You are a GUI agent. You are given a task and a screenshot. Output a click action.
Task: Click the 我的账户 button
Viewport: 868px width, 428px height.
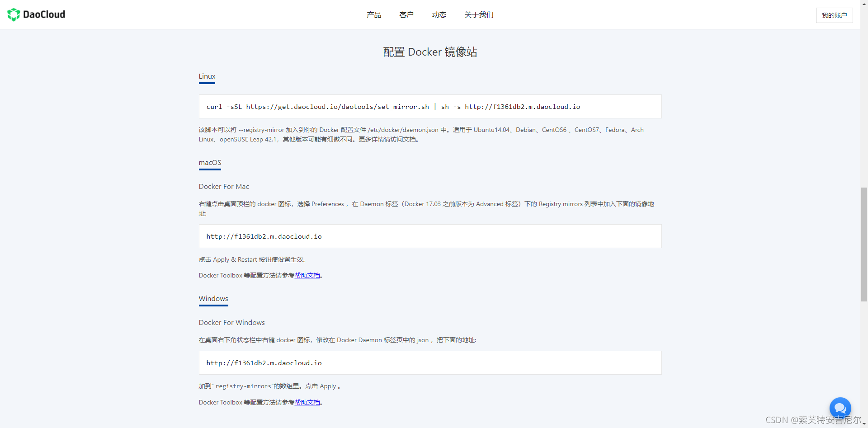click(x=834, y=15)
